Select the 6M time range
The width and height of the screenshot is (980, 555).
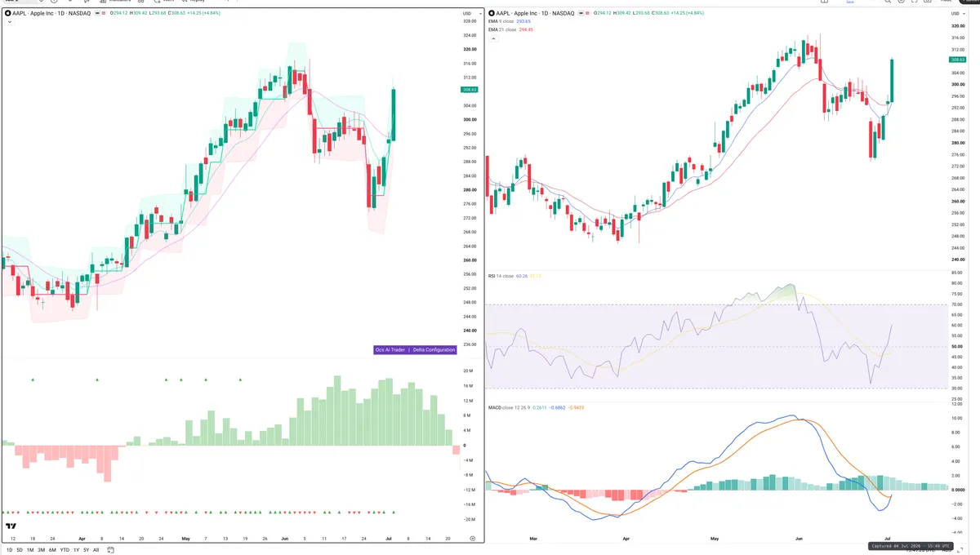52,550
